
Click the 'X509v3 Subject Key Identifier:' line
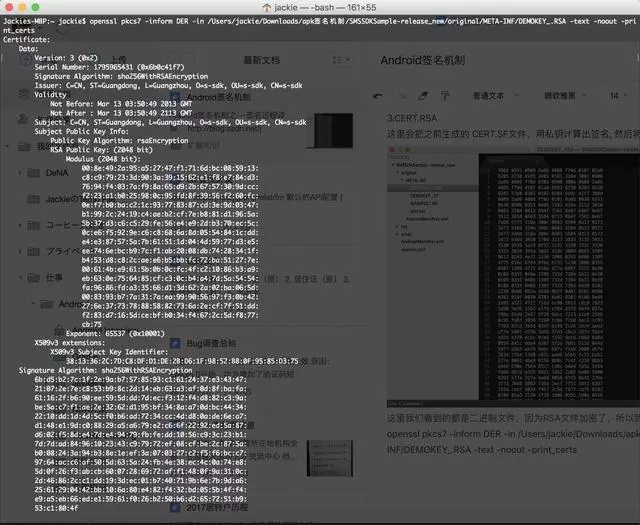(x=109, y=352)
